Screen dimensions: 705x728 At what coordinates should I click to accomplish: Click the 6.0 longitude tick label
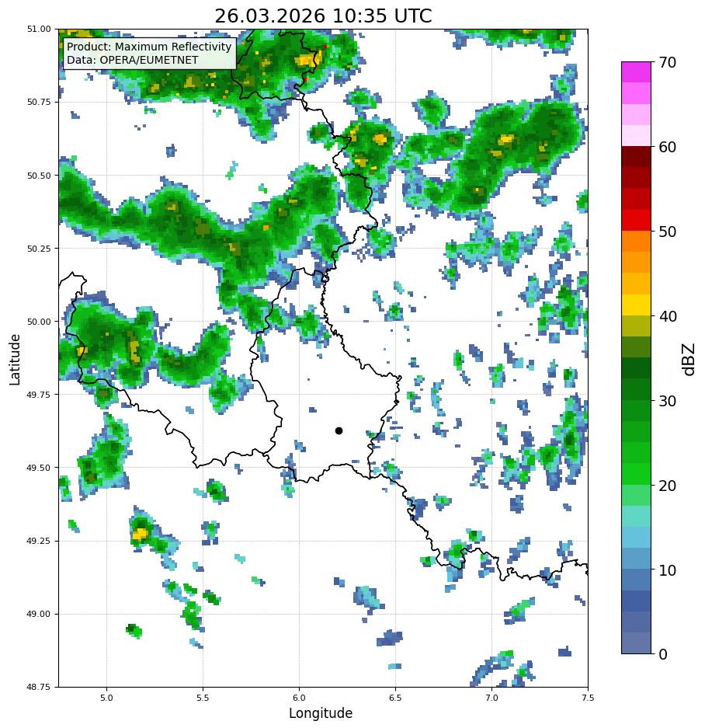299,698
